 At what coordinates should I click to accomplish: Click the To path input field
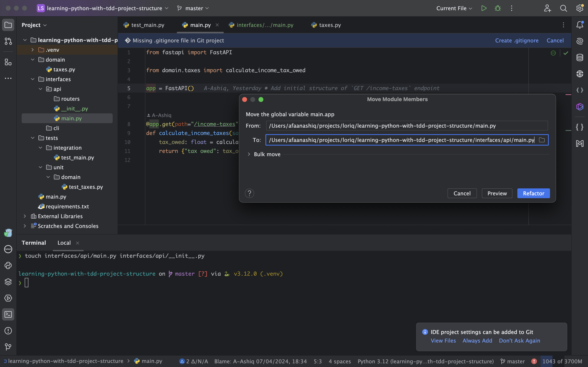401,140
